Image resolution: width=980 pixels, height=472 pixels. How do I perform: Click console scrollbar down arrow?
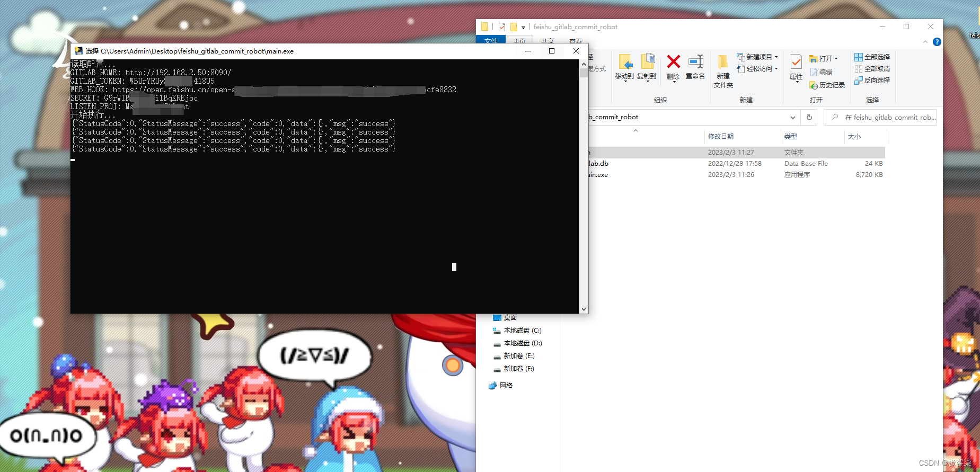pyautogui.click(x=584, y=309)
